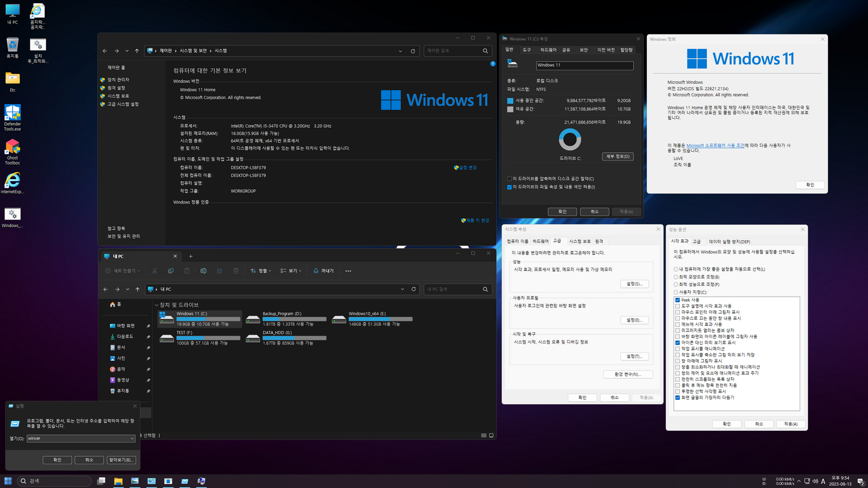This screenshot has width=868, height=488.
Task: Open the 휴지통 recycle bin desktop icon
Action: [13, 48]
